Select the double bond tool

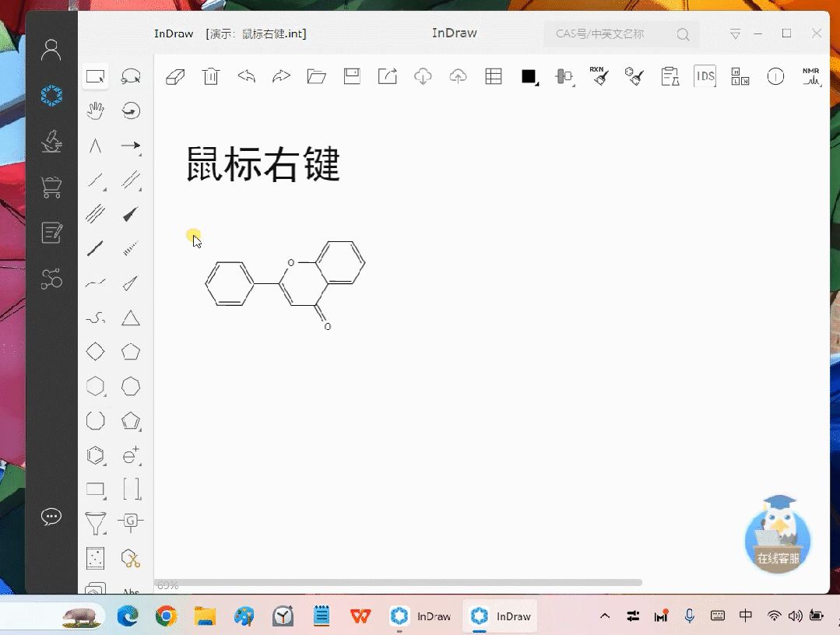pos(131,180)
